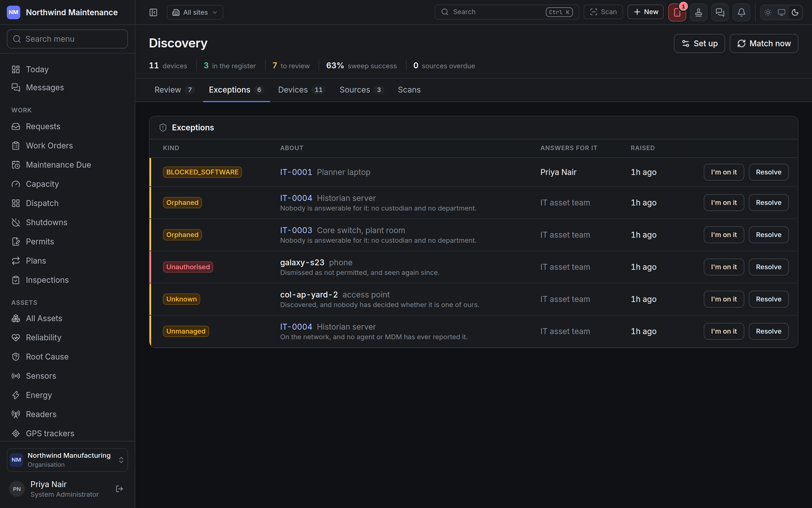Switch to light theme sun icon

pos(768,12)
